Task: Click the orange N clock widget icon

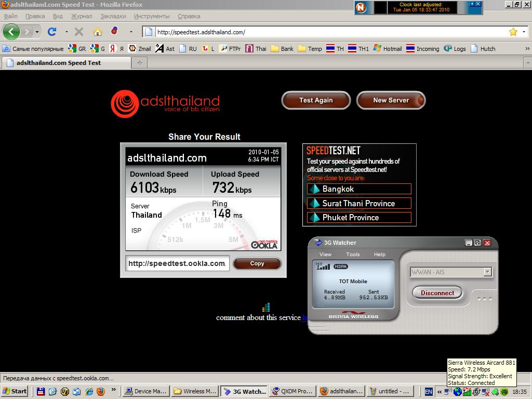Action: point(361,7)
